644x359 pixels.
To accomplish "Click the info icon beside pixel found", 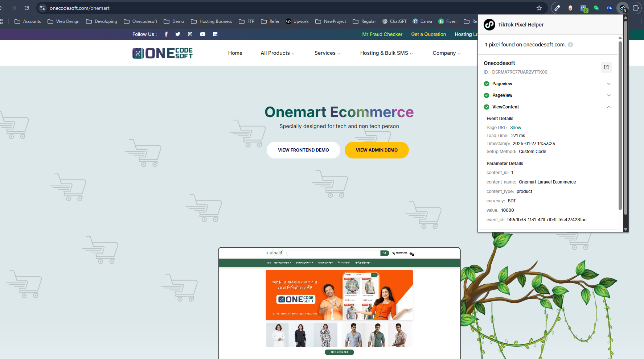I will (x=570, y=45).
